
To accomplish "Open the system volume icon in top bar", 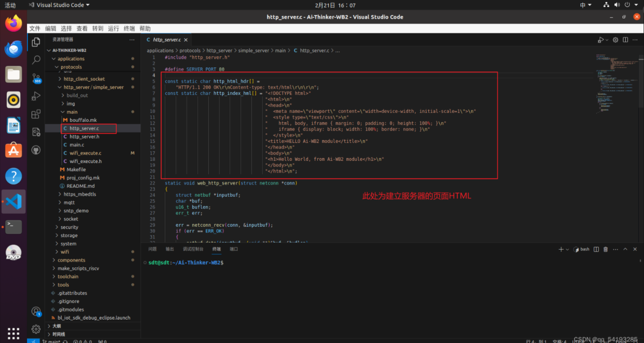I will tap(617, 5).
